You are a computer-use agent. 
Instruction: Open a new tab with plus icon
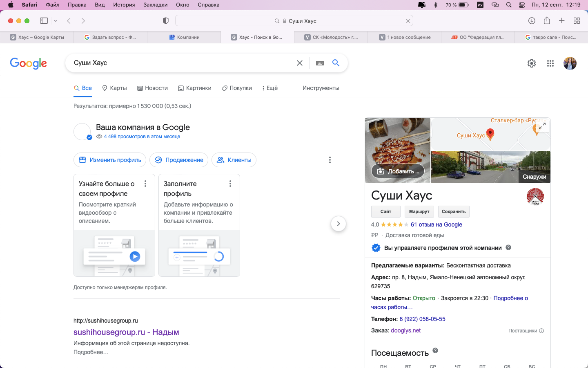tap(562, 21)
